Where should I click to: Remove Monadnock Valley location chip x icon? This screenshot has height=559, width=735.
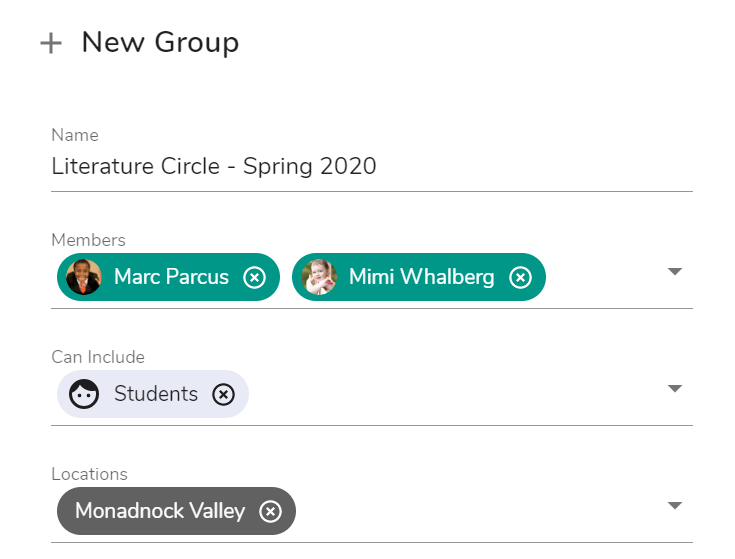point(270,511)
